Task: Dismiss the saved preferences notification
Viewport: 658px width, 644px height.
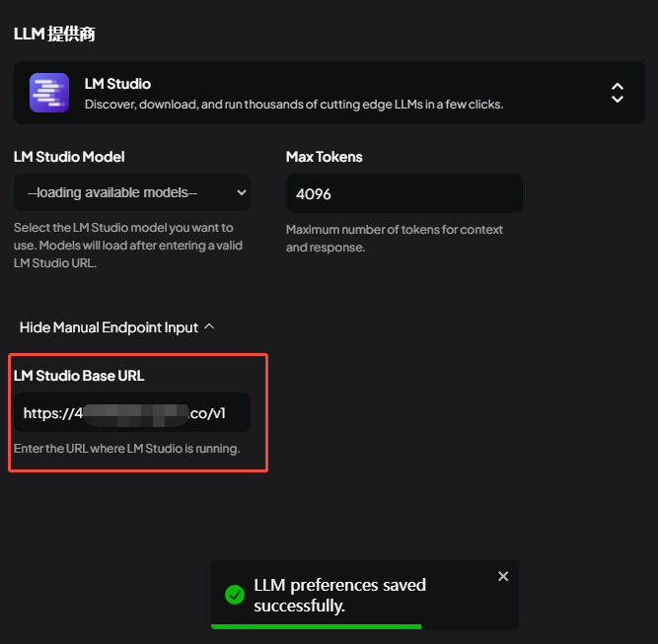Action: [503, 577]
